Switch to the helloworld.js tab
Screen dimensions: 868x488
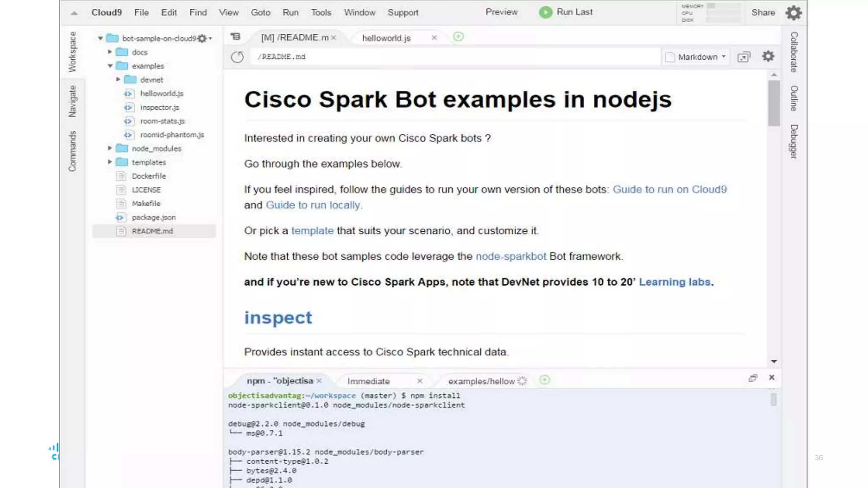(x=386, y=38)
